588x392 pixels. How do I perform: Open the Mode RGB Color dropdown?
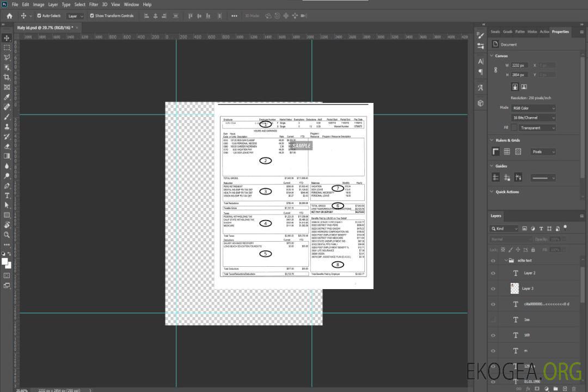coord(534,108)
